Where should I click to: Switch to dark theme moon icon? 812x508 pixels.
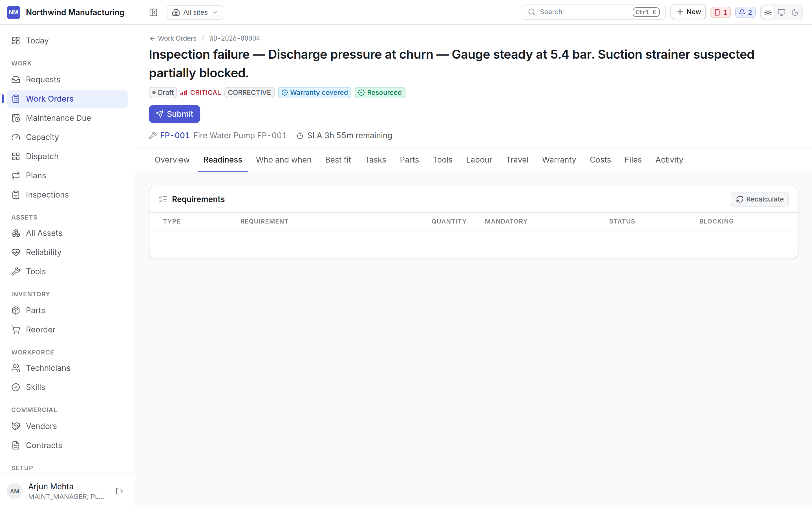click(795, 12)
